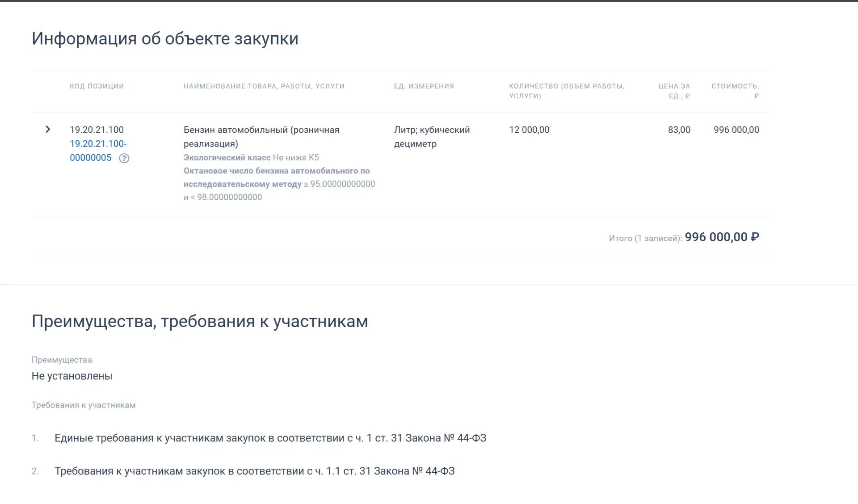Open catalog link 19.20.21.100-00000005
This screenshot has height=504, width=858.
pos(98,151)
